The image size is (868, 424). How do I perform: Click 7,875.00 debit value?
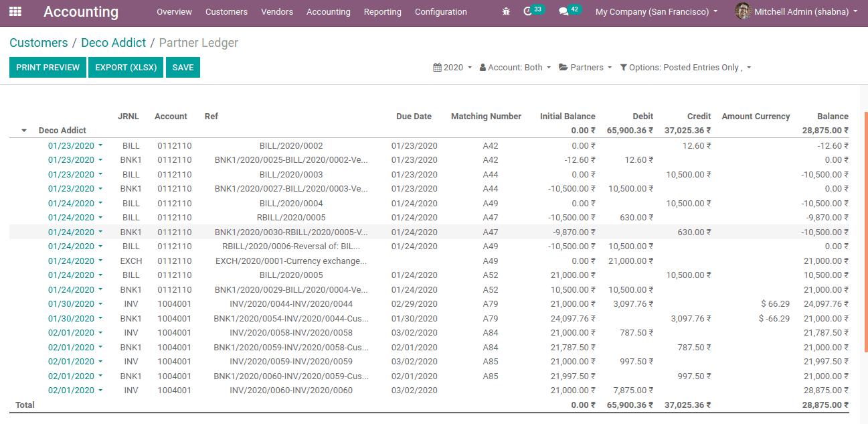[x=633, y=391]
